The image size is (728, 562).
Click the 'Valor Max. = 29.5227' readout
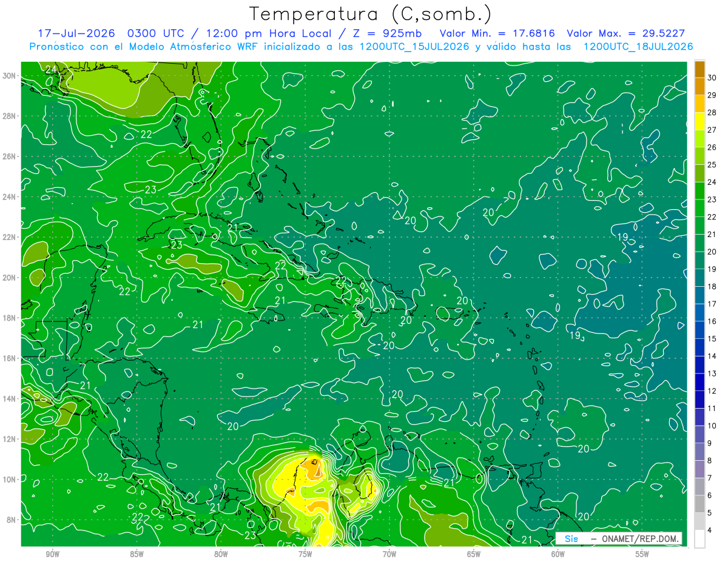pyautogui.click(x=625, y=33)
